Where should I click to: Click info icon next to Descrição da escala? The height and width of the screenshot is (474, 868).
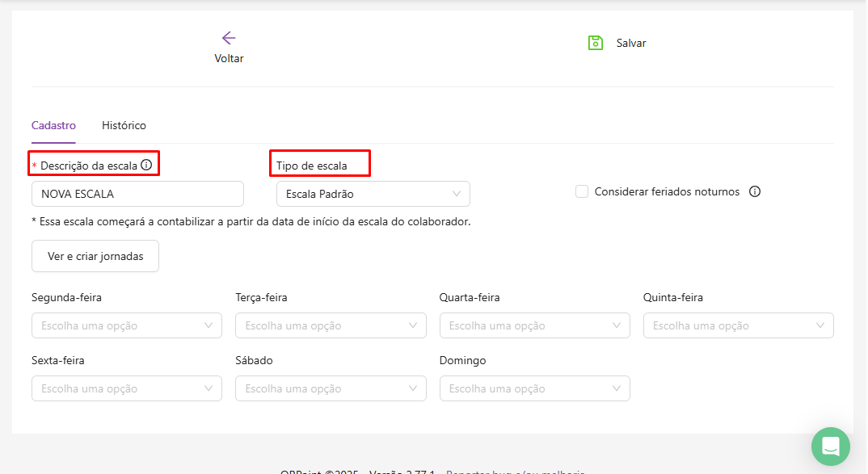click(146, 165)
